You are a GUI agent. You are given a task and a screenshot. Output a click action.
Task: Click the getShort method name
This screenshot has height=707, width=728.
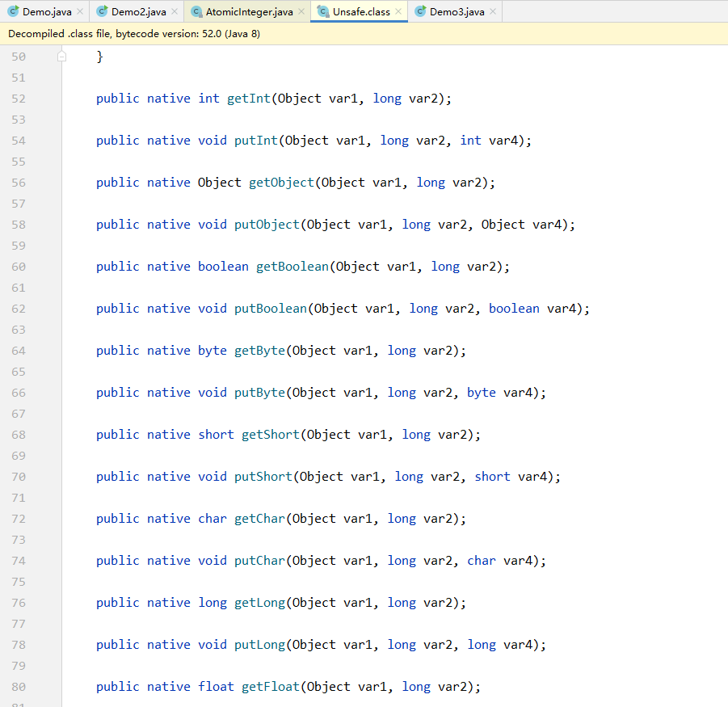click(271, 435)
